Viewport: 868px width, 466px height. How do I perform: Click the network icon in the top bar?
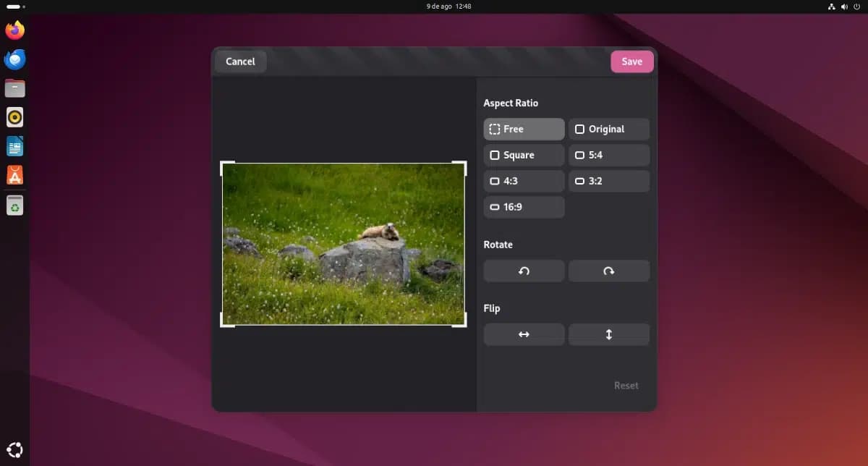pos(830,7)
